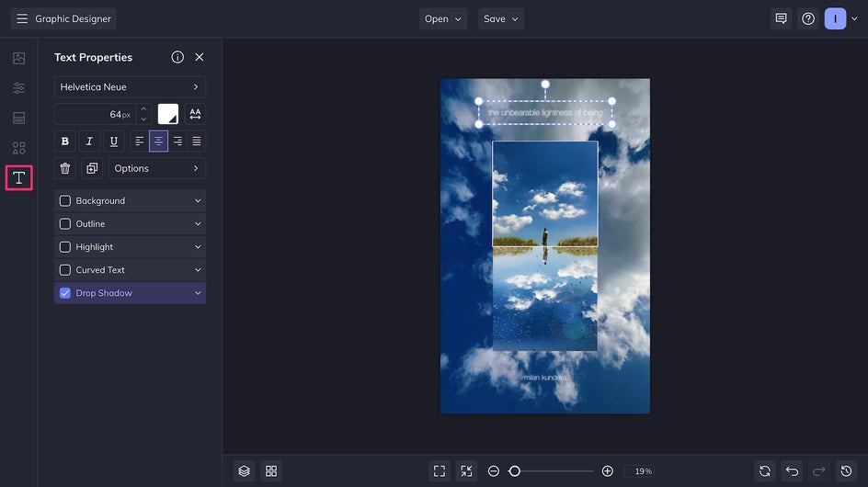This screenshot has width=868, height=487.
Task: Open the Helvetica Neue font selector
Action: pyautogui.click(x=130, y=87)
